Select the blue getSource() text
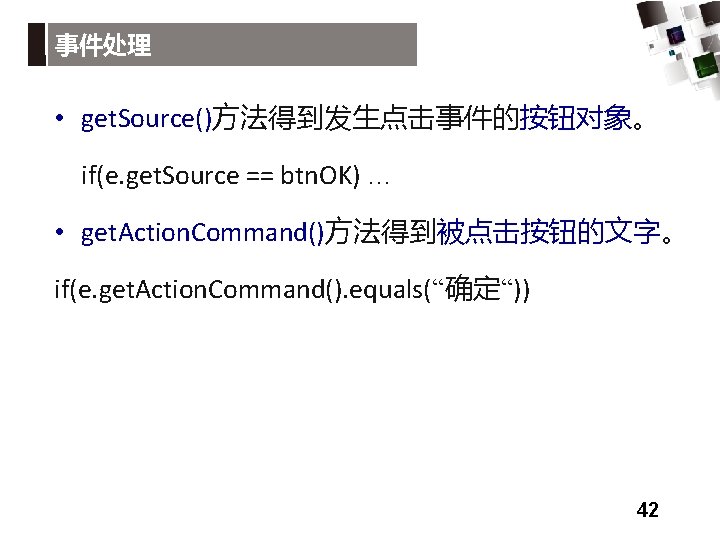 (146, 119)
